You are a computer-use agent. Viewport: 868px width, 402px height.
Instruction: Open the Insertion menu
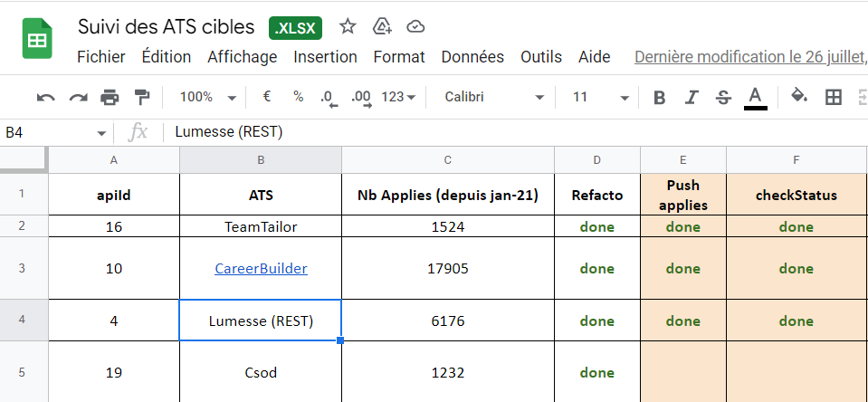(325, 57)
